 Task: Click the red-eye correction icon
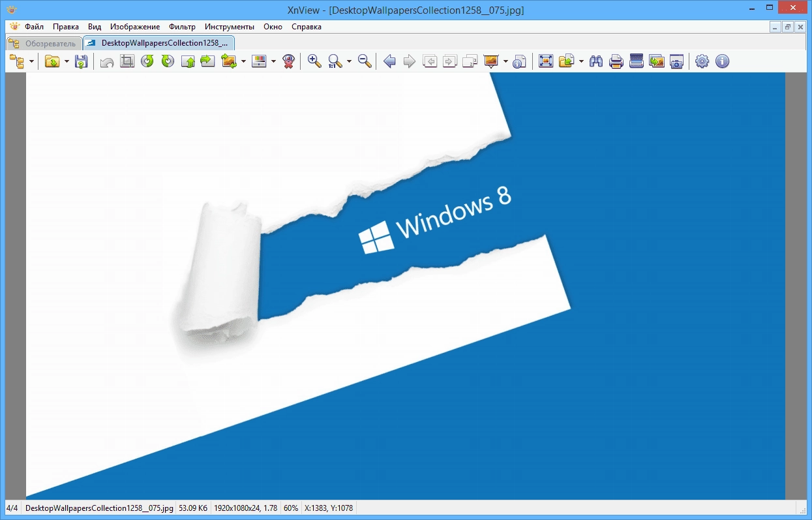tap(288, 61)
